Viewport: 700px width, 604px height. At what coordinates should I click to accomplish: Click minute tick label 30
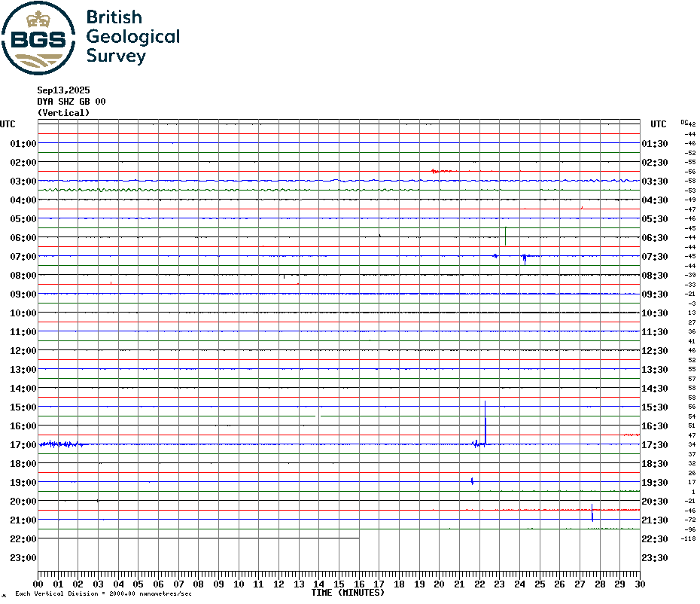(641, 584)
